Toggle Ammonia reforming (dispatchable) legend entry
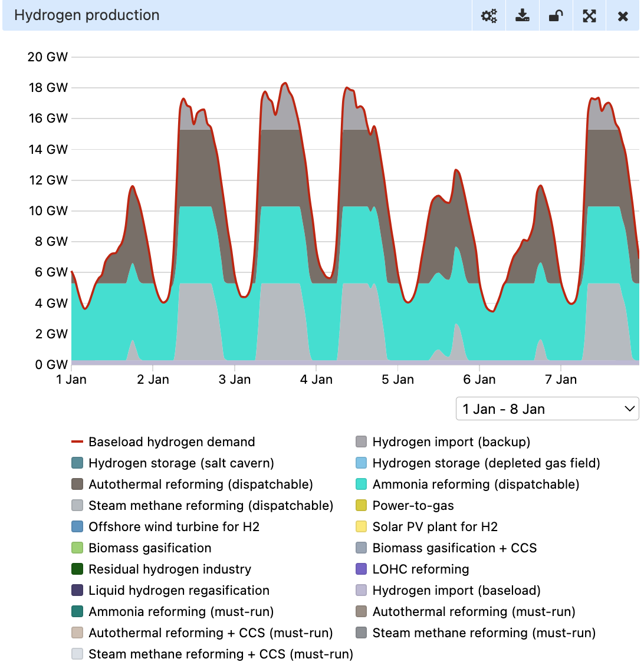 [467, 485]
